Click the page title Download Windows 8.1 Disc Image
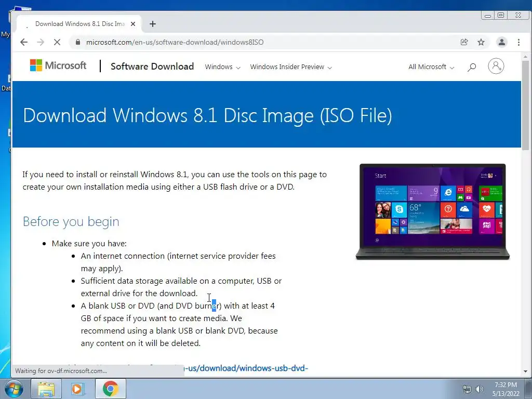The image size is (532, 399). (x=207, y=115)
